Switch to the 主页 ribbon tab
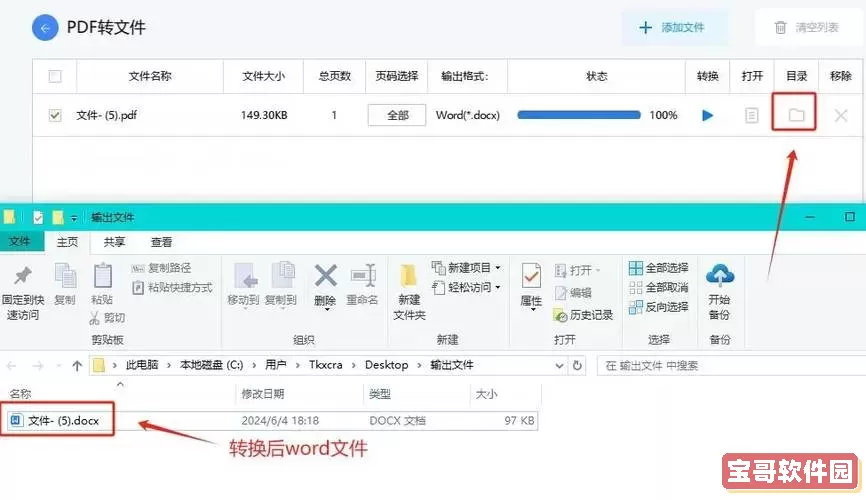Screen dimensions: 866x500 coord(67,242)
